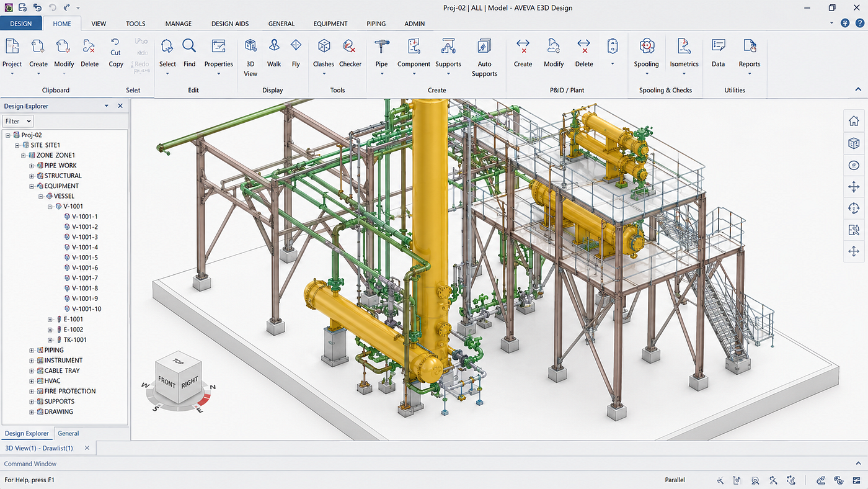Switch to the General tab below the explorer
The image size is (868, 489).
[68, 433]
